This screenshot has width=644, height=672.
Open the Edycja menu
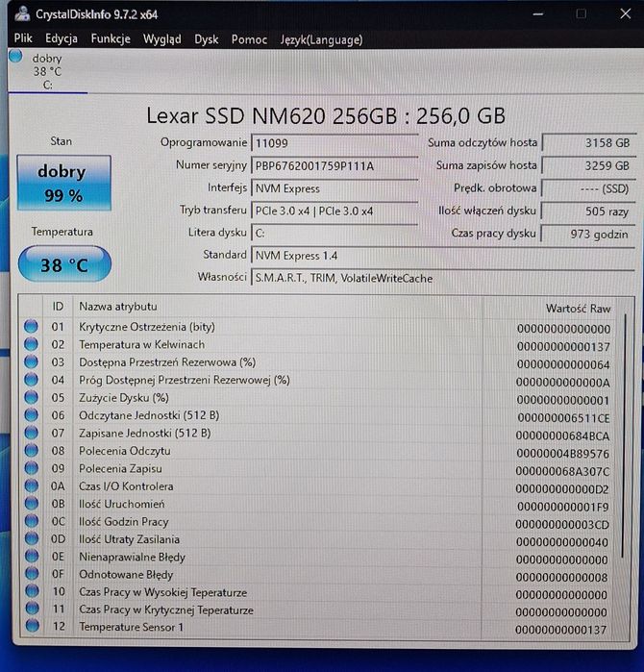click(62, 38)
